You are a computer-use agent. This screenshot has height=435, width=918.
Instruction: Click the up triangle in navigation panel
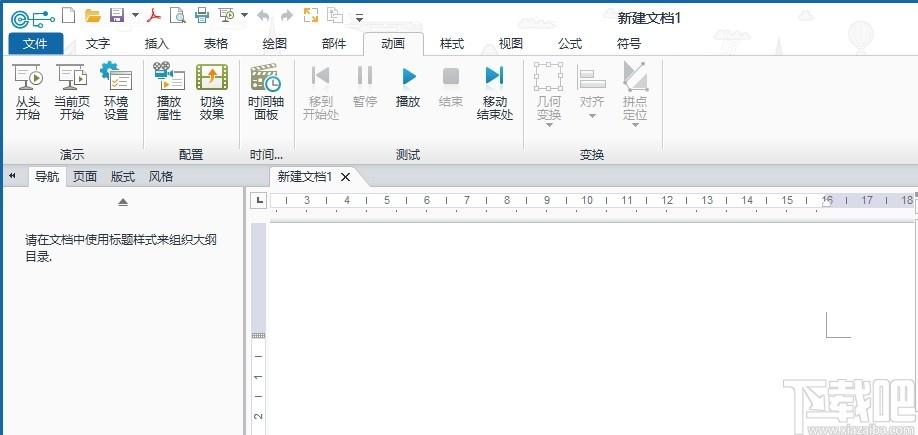point(122,202)
